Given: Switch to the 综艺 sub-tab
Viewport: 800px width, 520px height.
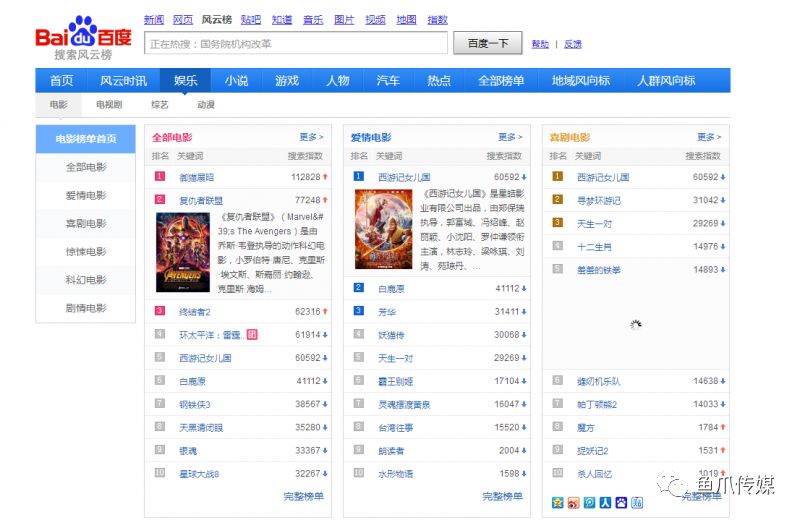Looking at the screenshot, I should click(x=159, y=105).
